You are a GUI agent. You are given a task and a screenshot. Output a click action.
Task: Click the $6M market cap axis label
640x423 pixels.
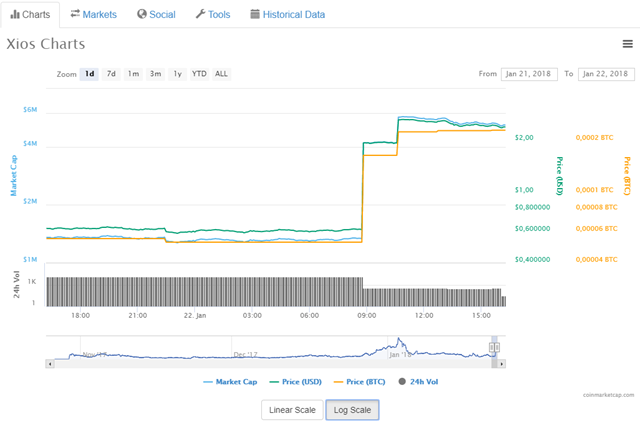point(30,109)
